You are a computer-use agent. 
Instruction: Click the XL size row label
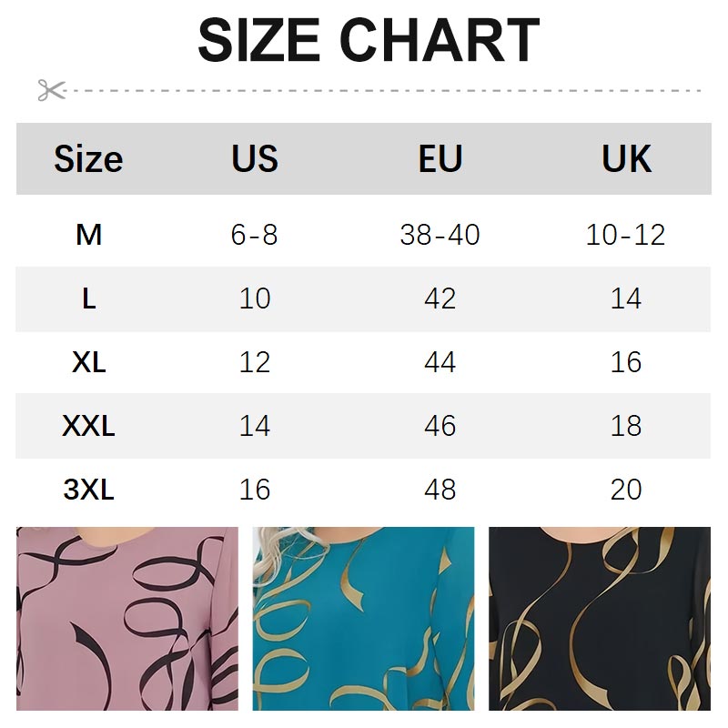click(88, 362)
